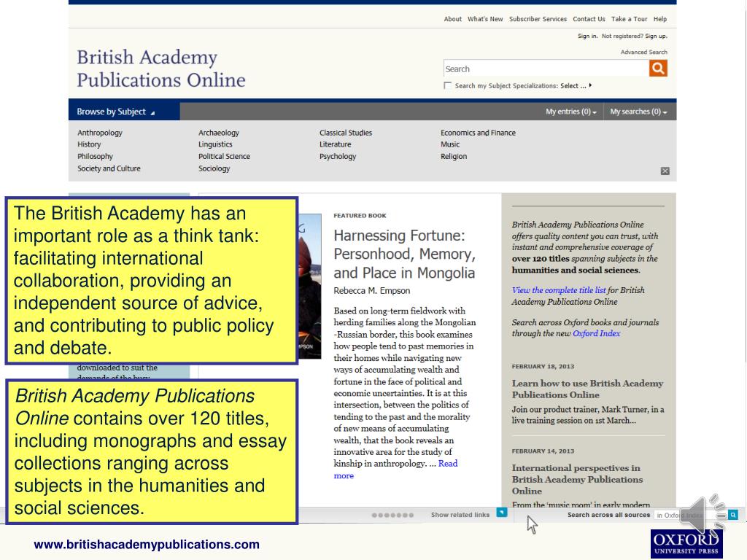Click the blue Show related links arrow icon
Viewport: 747px width, 560px height.
pyautogui.click(x=502, y=513)
